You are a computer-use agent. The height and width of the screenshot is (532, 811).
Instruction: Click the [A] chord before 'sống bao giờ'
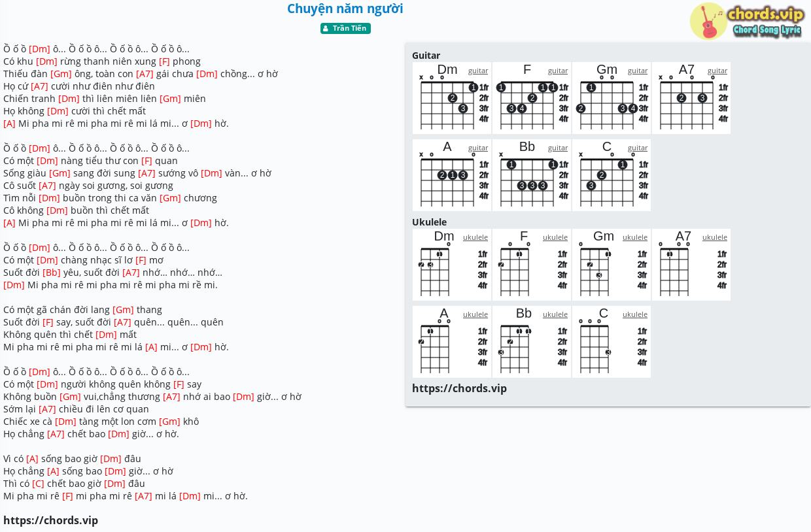point(32,459)
